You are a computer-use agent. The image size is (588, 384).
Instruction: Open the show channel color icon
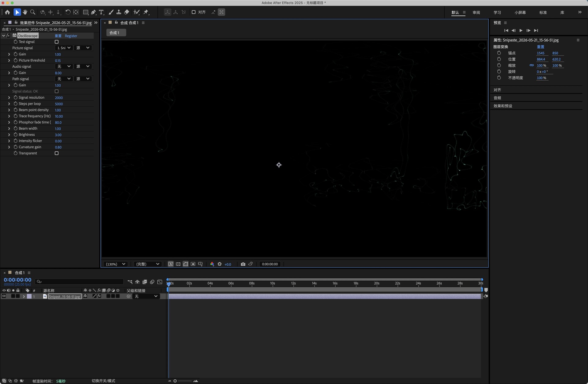click(x=212, y=264)
